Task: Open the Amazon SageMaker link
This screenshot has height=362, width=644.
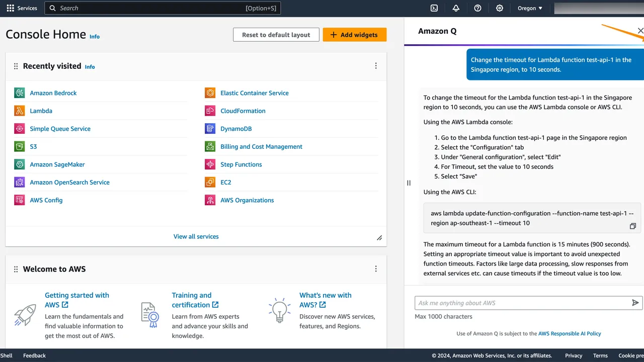Action: point(57,164)
